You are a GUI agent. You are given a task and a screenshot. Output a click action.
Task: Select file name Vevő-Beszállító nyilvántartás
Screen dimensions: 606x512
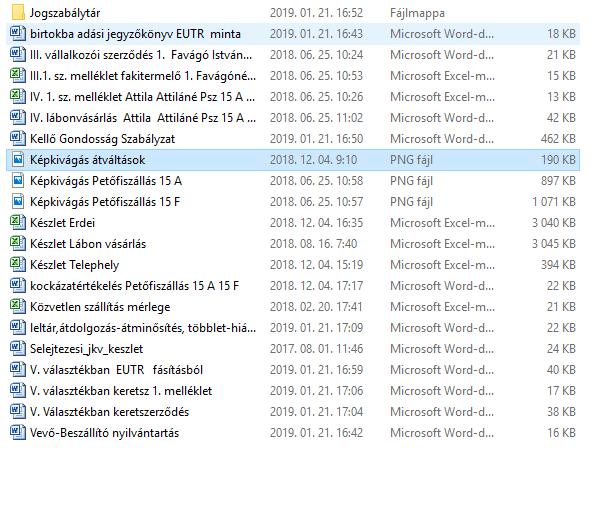(104, 433)
